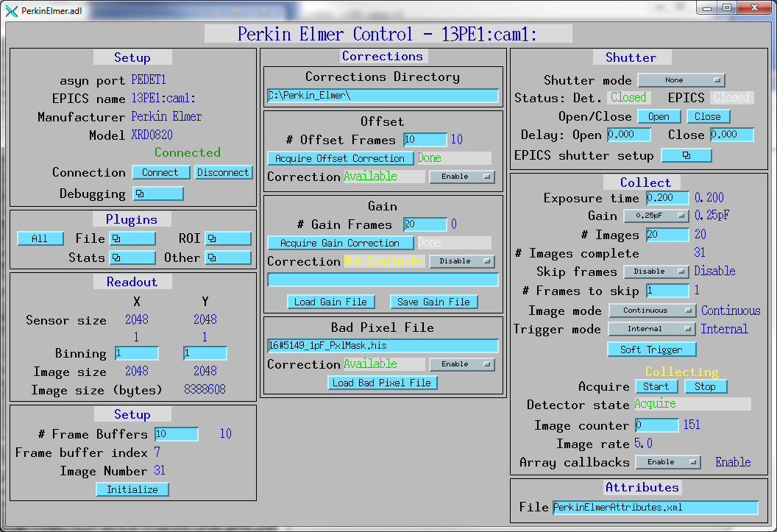
Task: Open the Other plugins related display
Action: point(228,258)
